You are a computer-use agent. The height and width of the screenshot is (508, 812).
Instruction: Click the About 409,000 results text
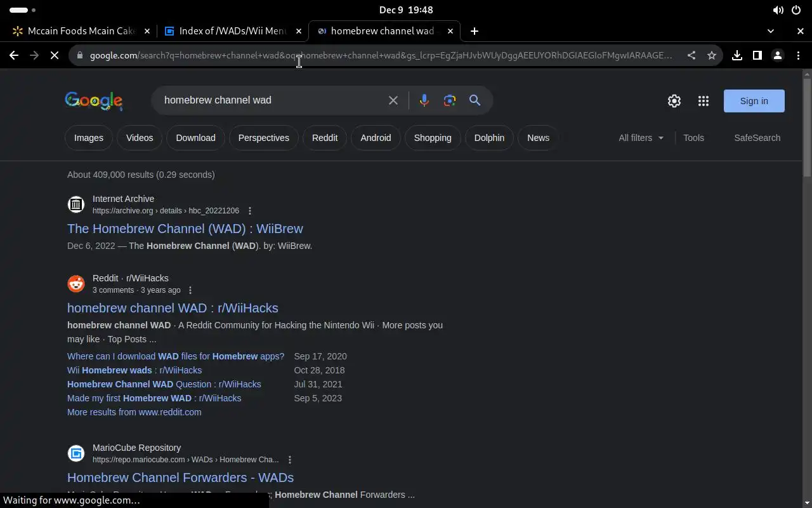[x=141, y=175]
